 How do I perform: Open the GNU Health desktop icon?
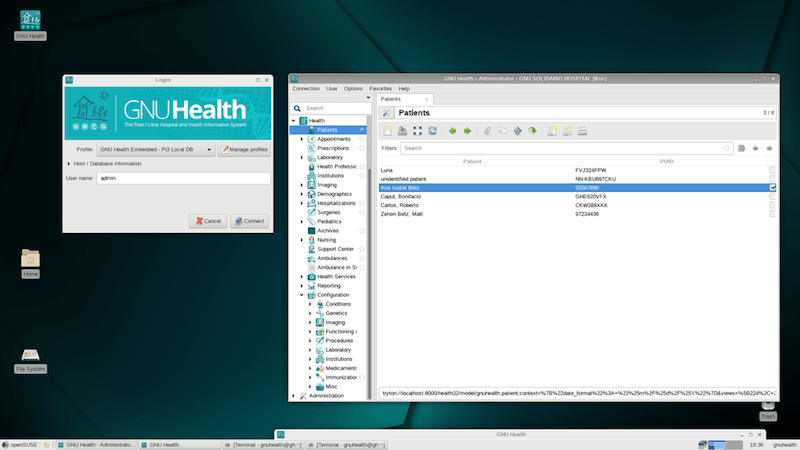pyautogui.click(x=30, y=24)
